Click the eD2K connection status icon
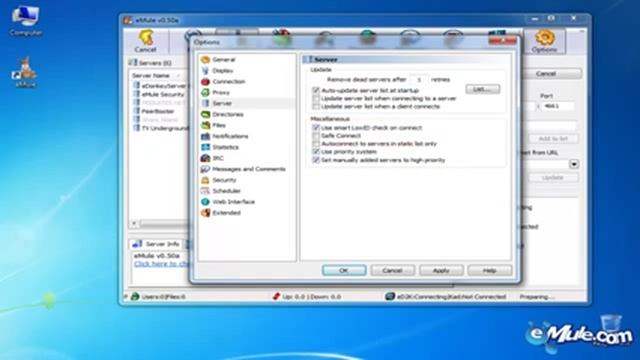640x360 pixels. 390,297
